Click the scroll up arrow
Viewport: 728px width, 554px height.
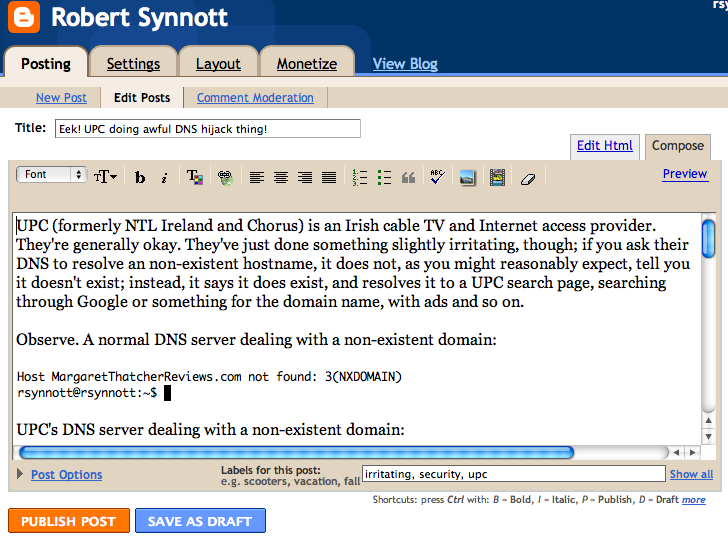coord(708,421)
